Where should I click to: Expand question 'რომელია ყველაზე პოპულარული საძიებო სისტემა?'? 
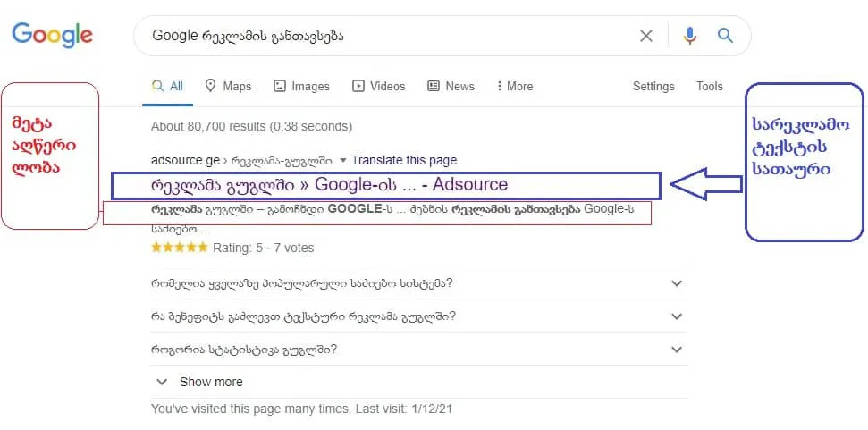point(418,283)
